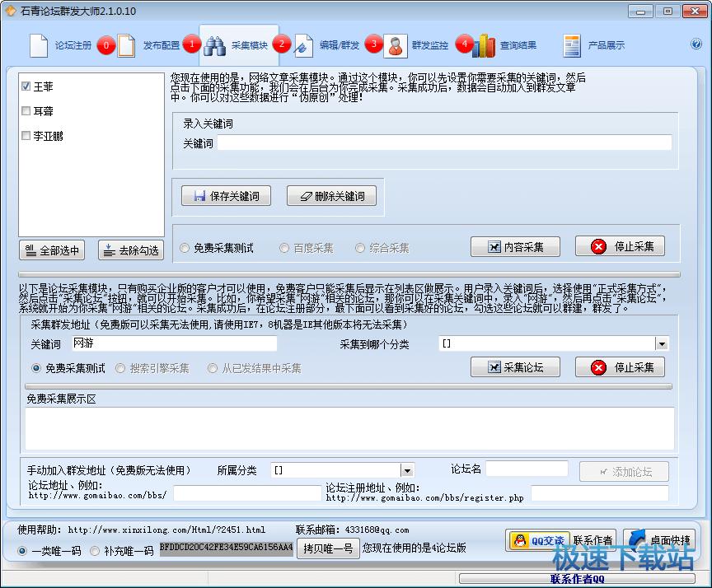Click the 群发监控 person icon
This screenshot has width=712, height=588.
pos(396,45)
